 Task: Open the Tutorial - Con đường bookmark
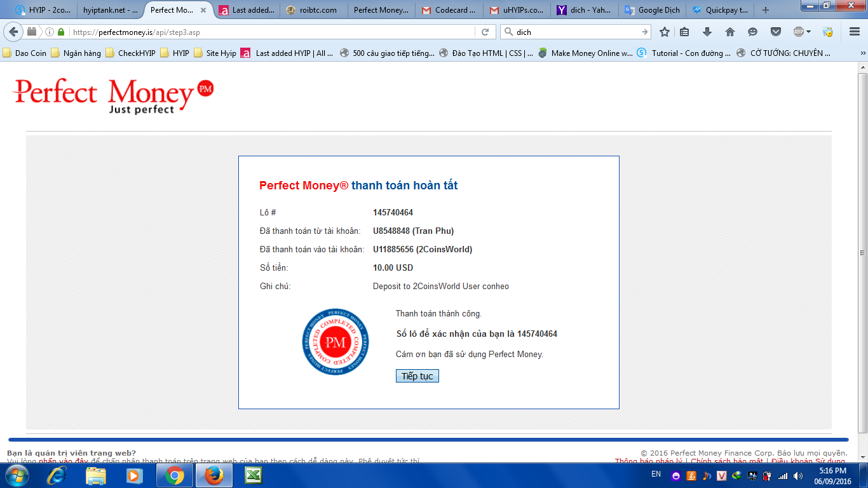click(x=684, y=53)
